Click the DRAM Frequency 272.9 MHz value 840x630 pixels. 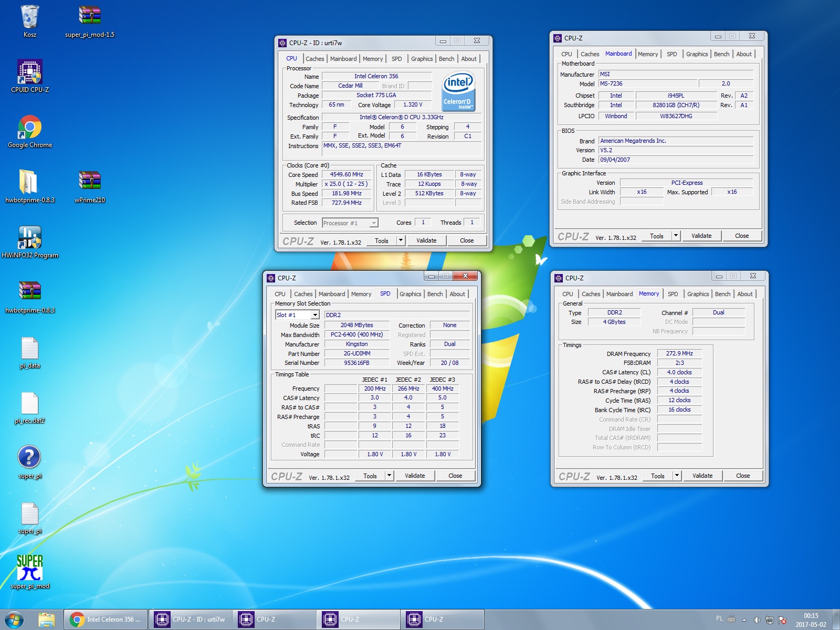679,353
